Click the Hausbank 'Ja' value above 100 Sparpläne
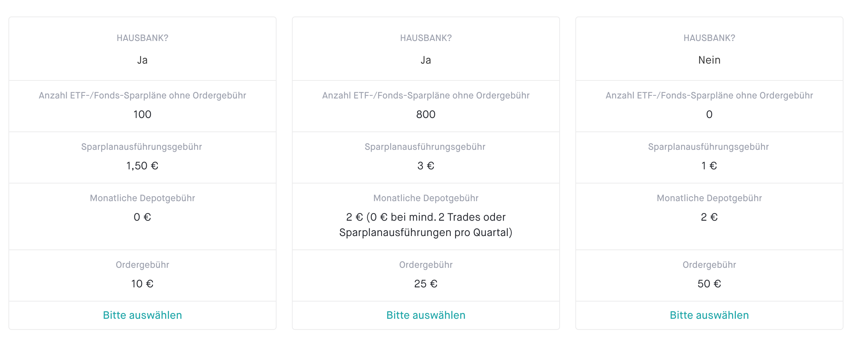Image resolution: width=868 pixels, height=341 pixels. coord(142,60)
